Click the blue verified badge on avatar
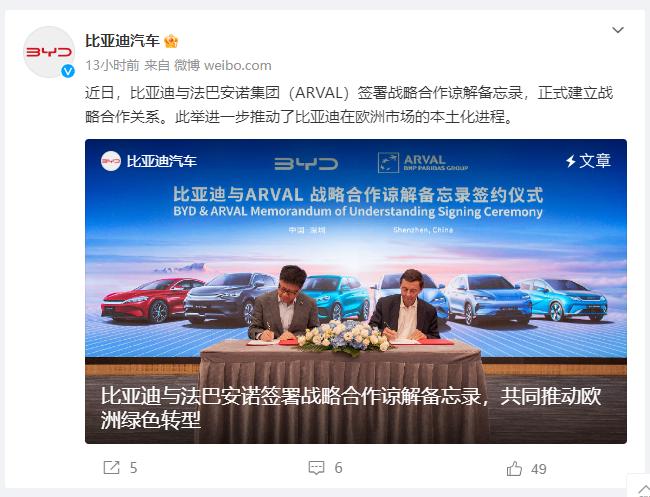 [68, 71]
